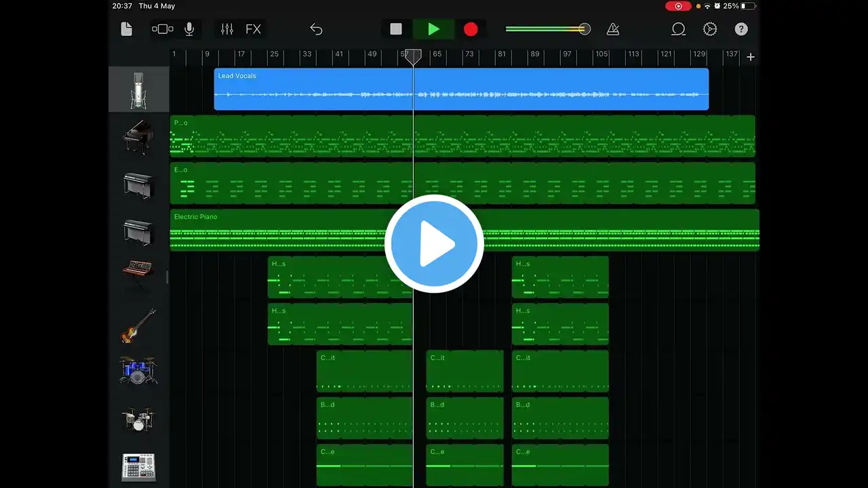Screen dimensions: 868x488
Task: Select the Lead Vocals microphone track
Action: pos(138,89)
